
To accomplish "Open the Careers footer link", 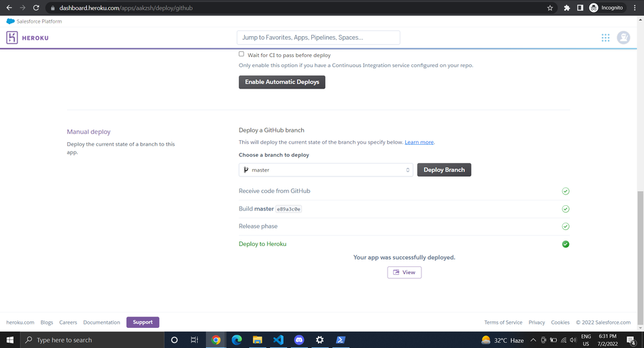I will coord(68,323).
